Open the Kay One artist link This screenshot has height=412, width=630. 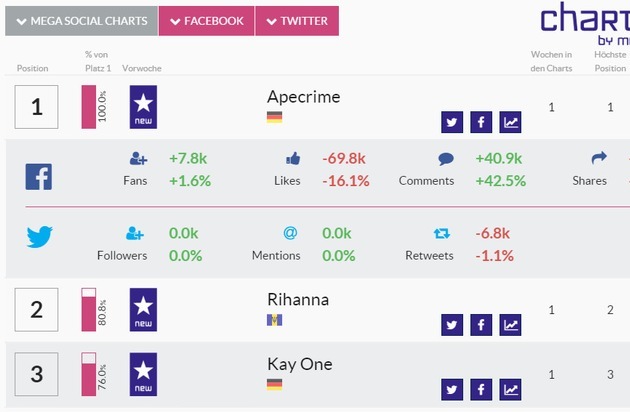pyautogui.click(x=300, y=364)
